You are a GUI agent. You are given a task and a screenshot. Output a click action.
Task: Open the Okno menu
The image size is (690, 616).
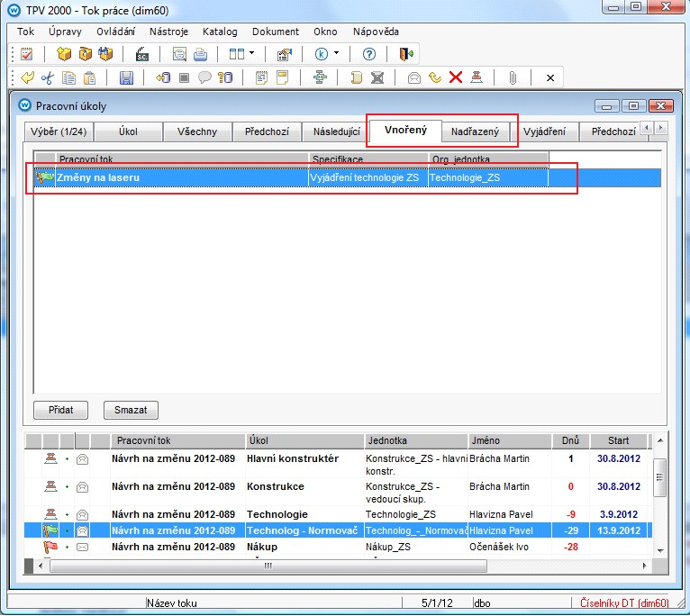tap(326, 32)
